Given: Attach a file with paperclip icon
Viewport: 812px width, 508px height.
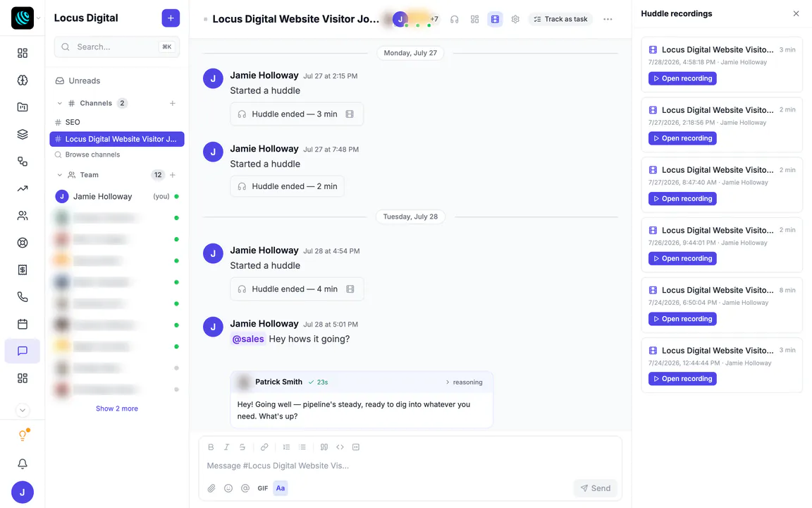Looking at the screenshot, I should pos(211,488).
